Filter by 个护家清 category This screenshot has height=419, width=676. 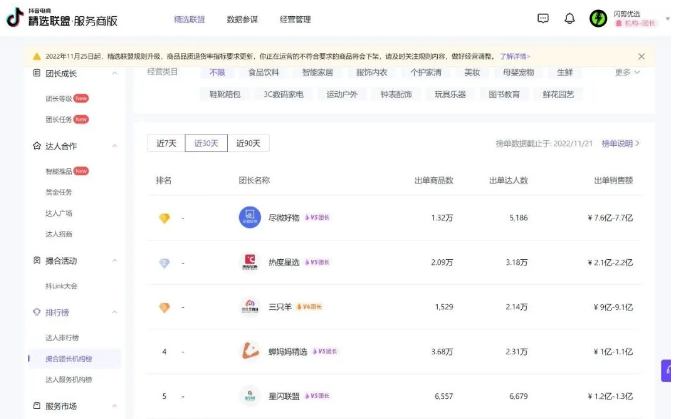426,72
